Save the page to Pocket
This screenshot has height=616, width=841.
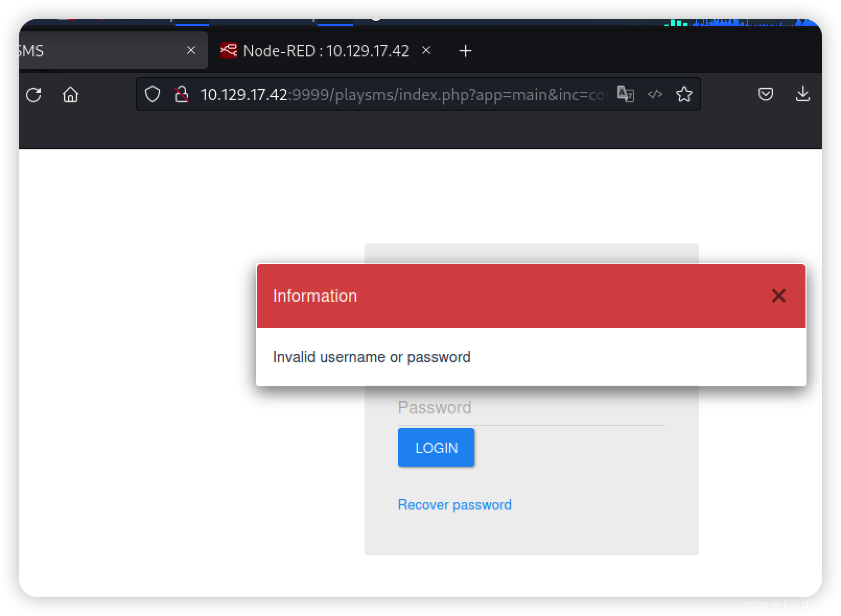[x=766, y=94]
